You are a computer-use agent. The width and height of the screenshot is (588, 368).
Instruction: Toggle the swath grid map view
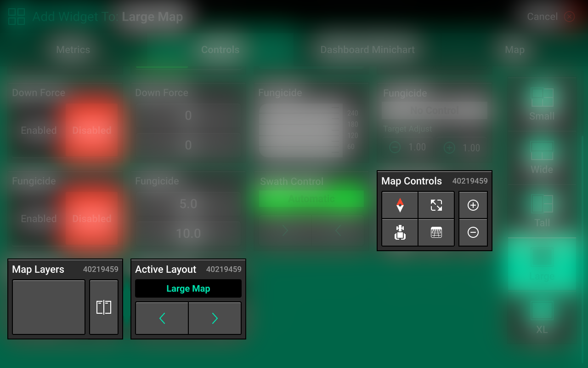pyautogui.click(x=436, y=232)
